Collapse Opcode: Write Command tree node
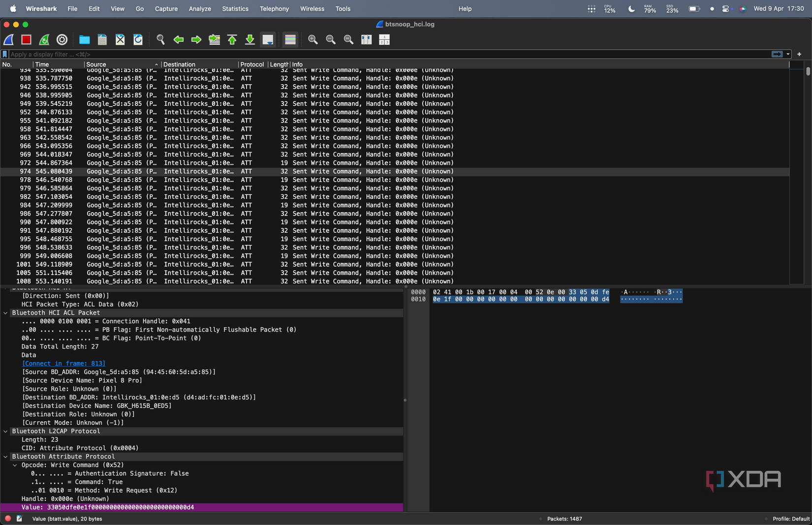This screenshot has width=812, height=525. [15, 465]
